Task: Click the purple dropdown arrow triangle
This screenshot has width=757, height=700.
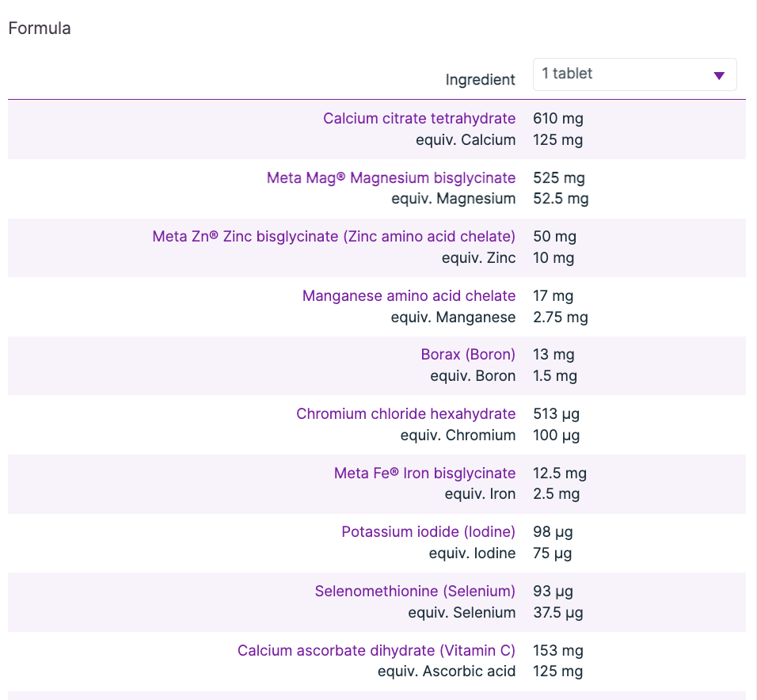Action: 719,76
